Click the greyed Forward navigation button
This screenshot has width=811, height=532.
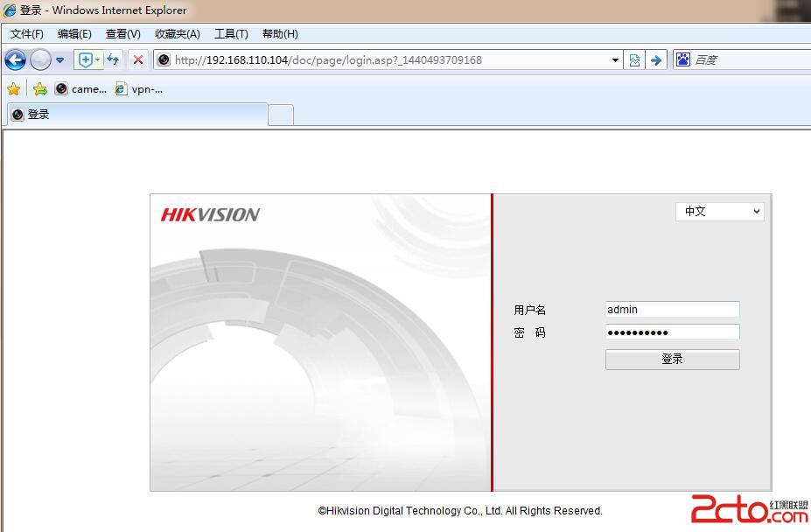pyautogui.click(x=40, y=60)
